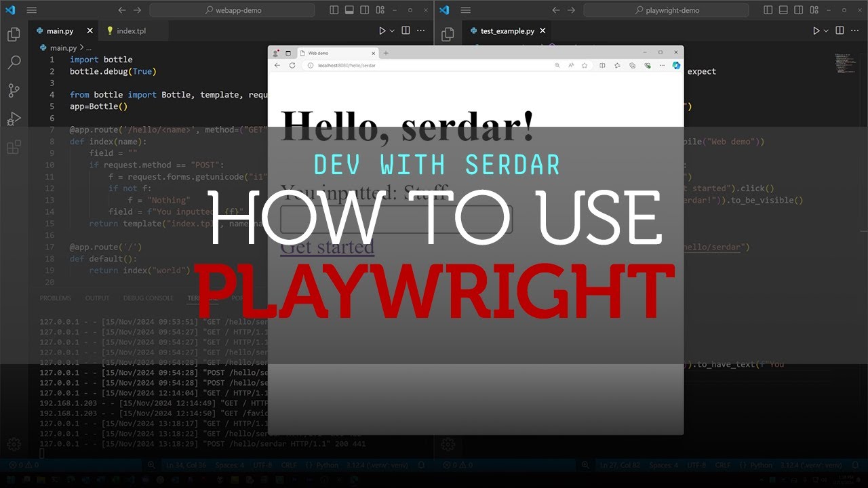
Task: Toggle bottom panel in webapp-demo window
Action: coord(349,10)
